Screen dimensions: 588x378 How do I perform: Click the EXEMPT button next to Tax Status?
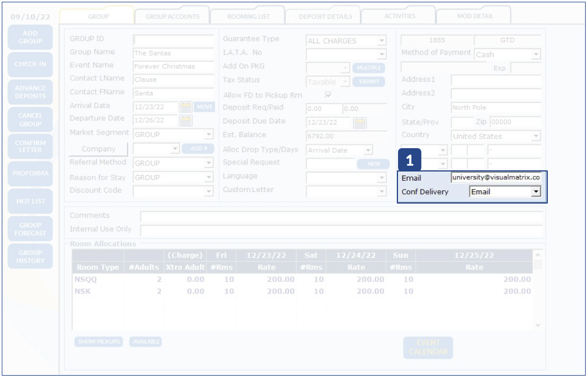pos(368,82)
